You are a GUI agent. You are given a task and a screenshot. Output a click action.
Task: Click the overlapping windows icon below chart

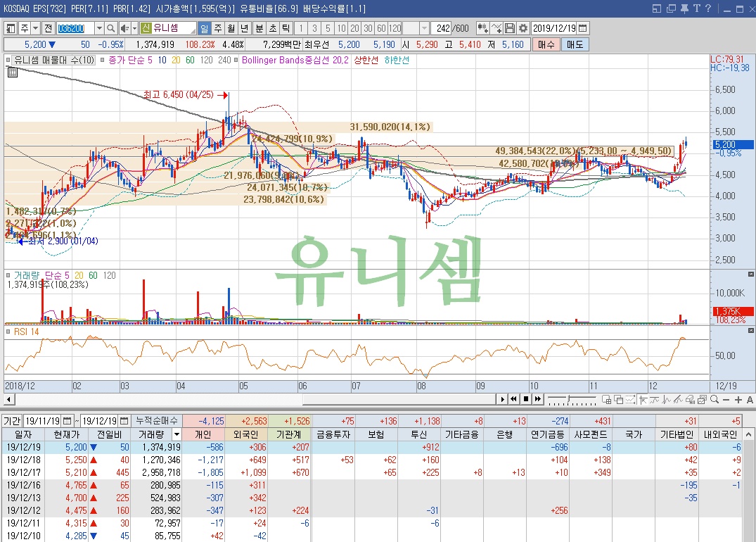(619, 400)
